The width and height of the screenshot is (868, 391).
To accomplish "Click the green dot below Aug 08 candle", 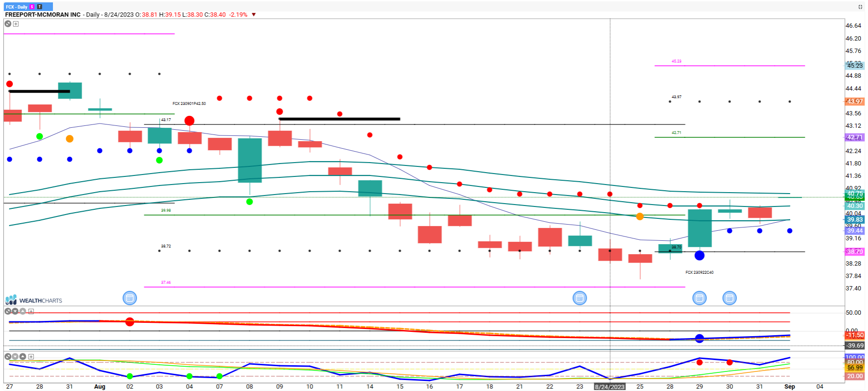I will [249, 202].
